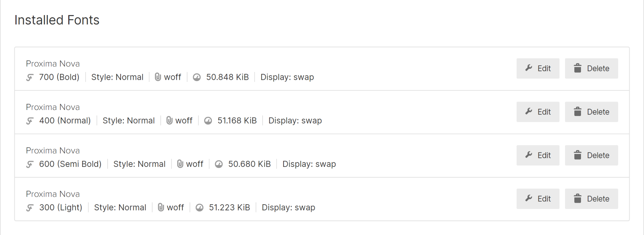Remove the 600 (Semi Bold) font with Delete
The height and width of the screenshot is (235, 644).
pos(591,155)
